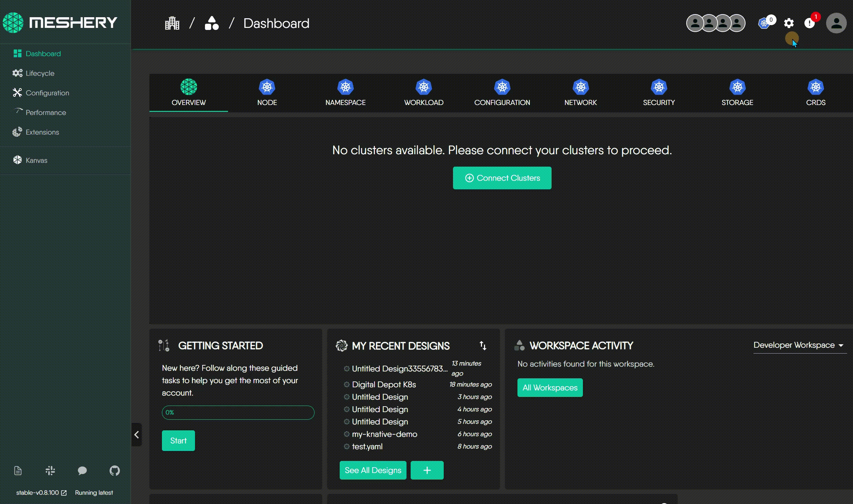Open the documentation file icon

point(18,471)
